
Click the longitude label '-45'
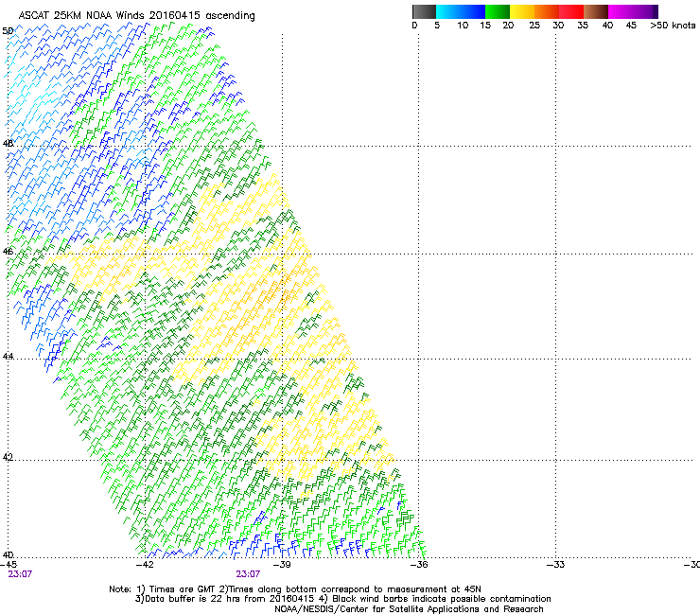click(8, 565)
